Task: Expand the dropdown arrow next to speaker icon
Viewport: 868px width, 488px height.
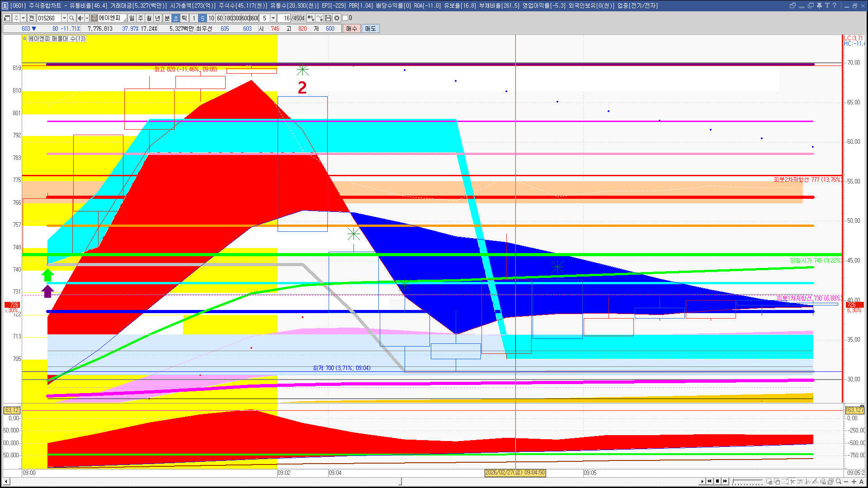Action: click(x=87, y=18)
